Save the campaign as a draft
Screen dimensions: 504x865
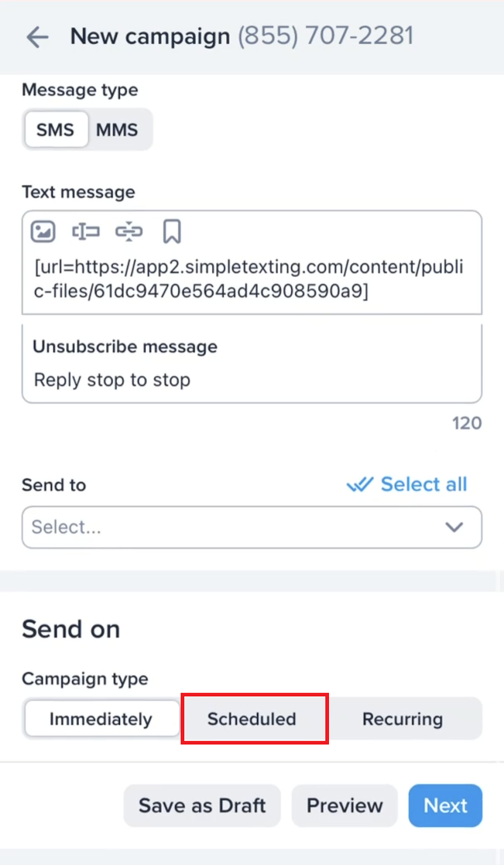(202, 806)
